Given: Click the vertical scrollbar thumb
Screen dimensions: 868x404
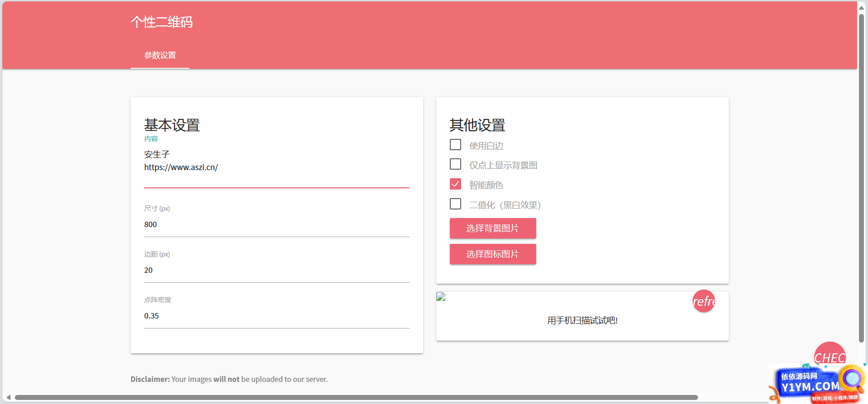Looking at the screenshot, I should tap(862, 178).
